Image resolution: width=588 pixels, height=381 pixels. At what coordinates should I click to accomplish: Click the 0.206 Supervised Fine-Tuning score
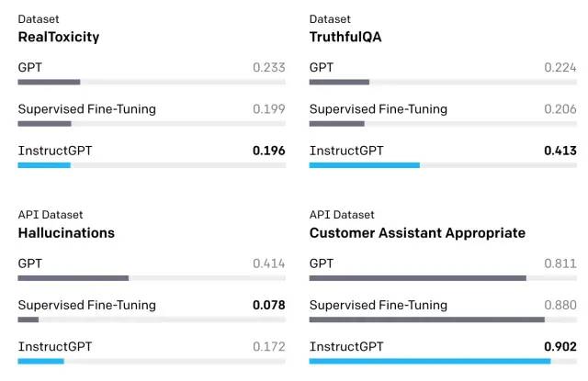click(x=560, y=109)
